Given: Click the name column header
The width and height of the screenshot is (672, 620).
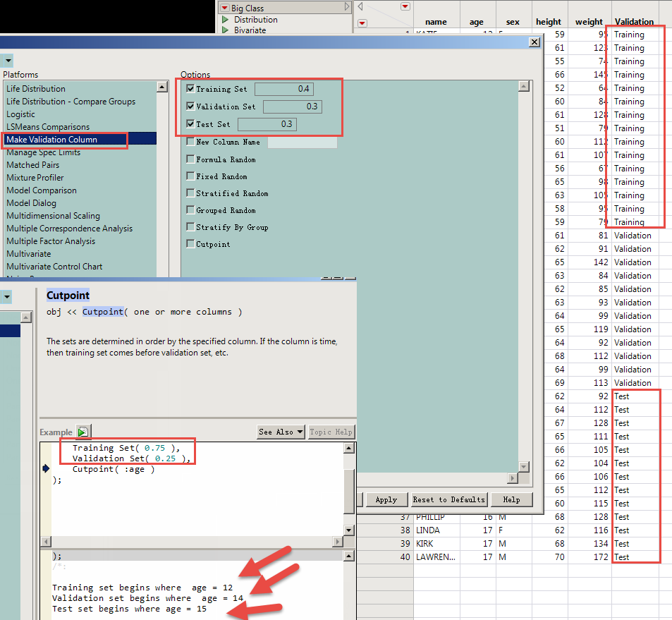Looking at the screenshot, I should click(436, 22).
